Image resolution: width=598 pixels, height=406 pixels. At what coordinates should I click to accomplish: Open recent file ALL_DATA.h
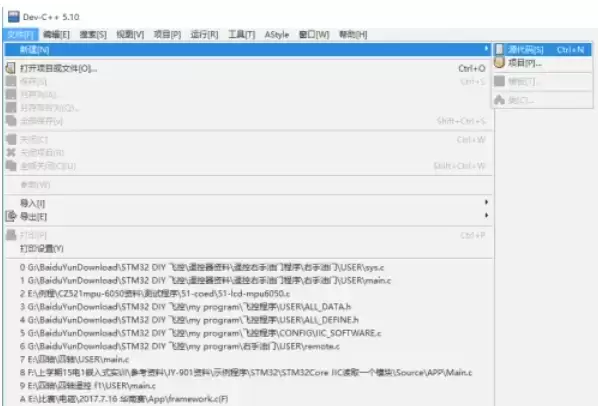click(x=185, y=307)
